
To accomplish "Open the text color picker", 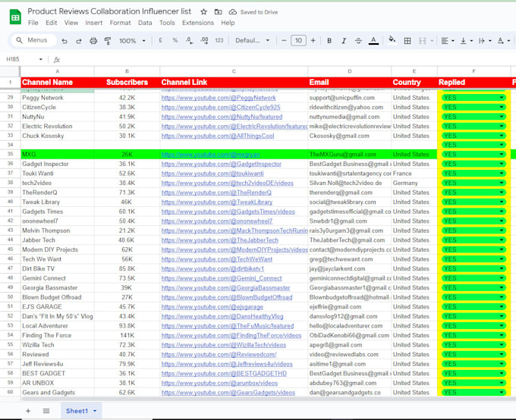I will click(x=373, y=40).
